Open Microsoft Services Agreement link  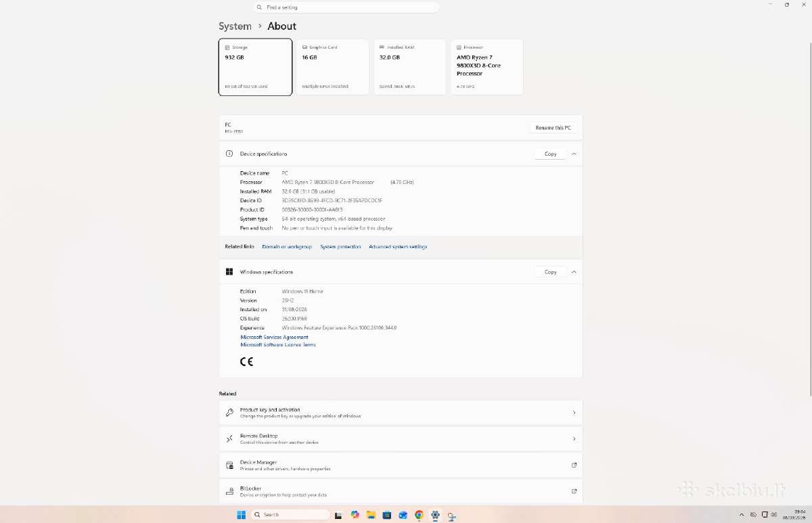[x=274, y=337]
